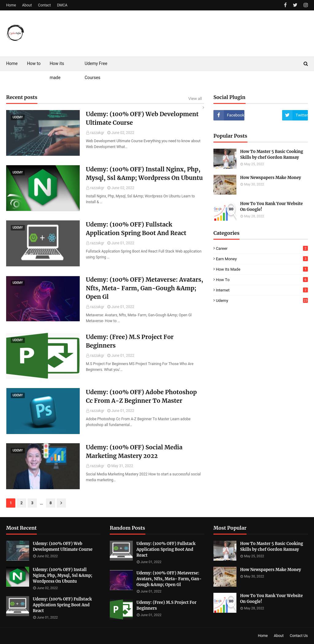Open the Instagram icon in top bar
This screenshot has width=314, height=644.
click(x=305, y=5)
